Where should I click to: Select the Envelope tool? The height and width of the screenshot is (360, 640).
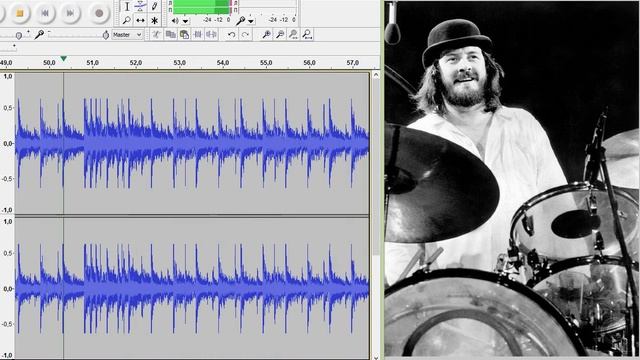coord(140,7)
